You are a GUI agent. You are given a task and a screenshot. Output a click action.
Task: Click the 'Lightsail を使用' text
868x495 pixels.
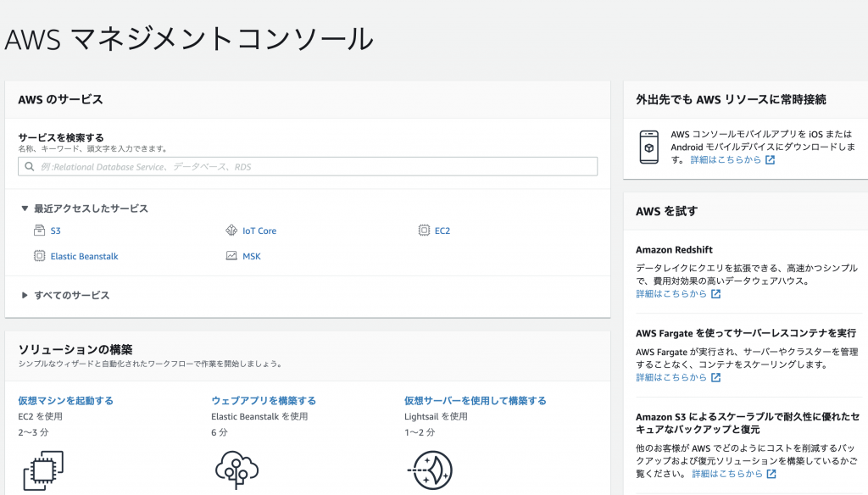436,416
